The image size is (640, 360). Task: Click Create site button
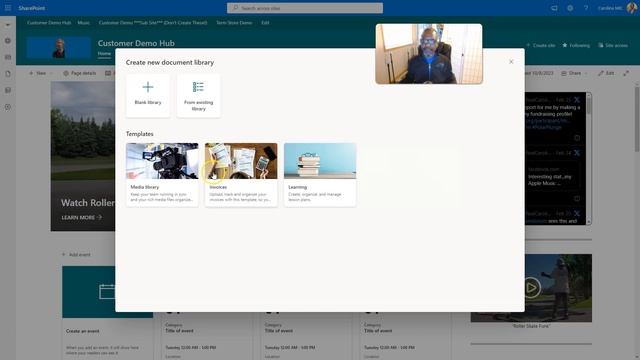[541, 45]
